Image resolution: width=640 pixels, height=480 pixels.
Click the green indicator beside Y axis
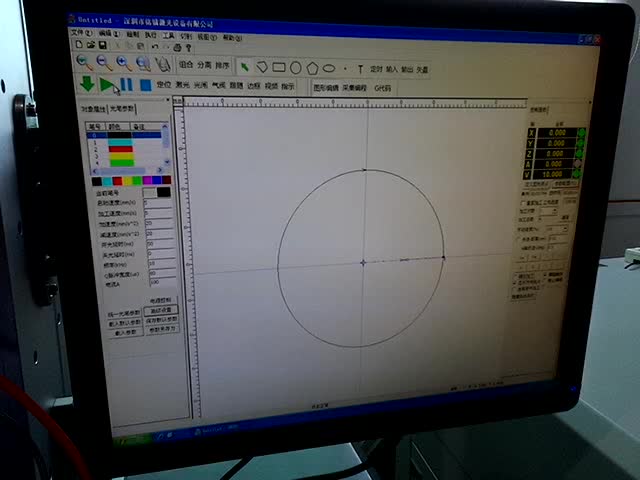tap(581, 143)
